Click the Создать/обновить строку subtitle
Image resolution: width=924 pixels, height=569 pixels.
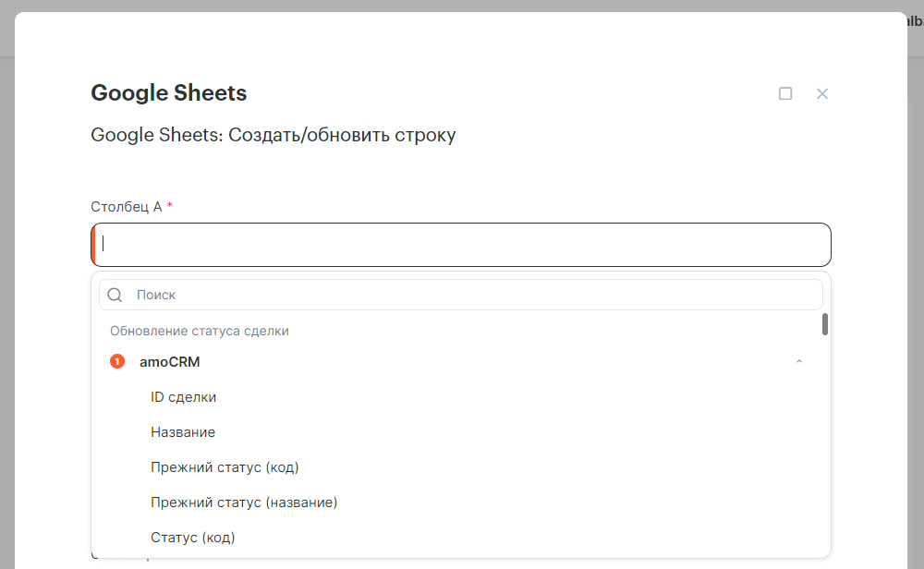coord(274,136)
